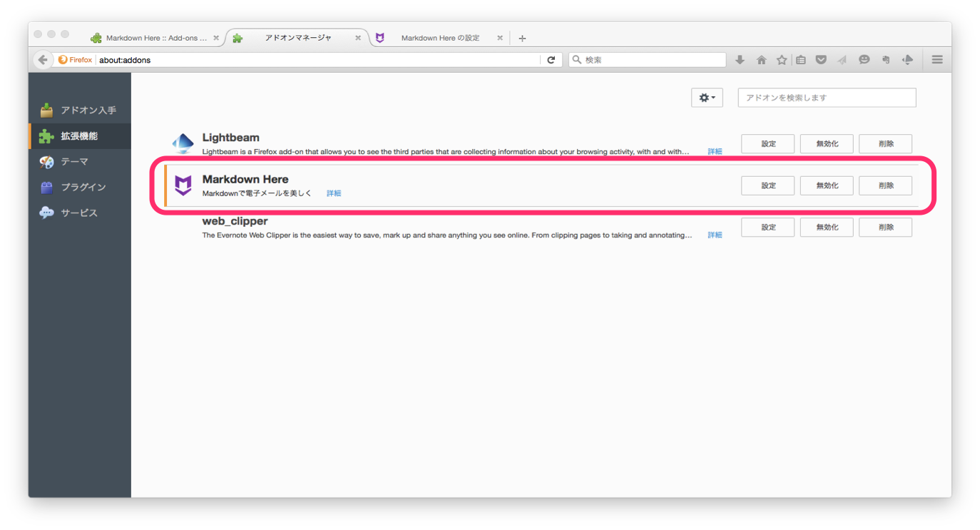Open the Lightbeam toolbar icon
The height and width of the screenshot is (530, 980).
pyautogui.click(x=907, y=60)
